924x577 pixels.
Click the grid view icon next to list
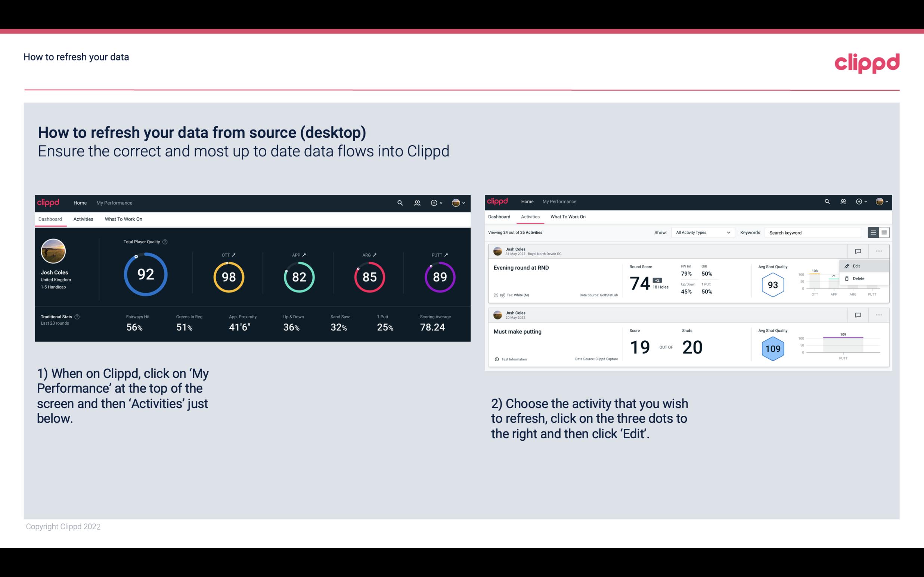pyautogui.click(x=884, y=232)
